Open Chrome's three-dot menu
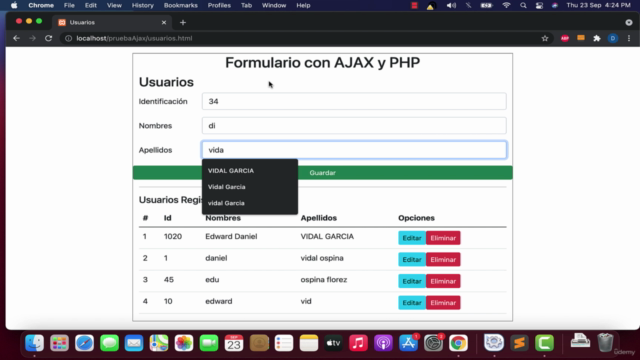640x360 pixels. pyautogui.click(x=629, y=38)
